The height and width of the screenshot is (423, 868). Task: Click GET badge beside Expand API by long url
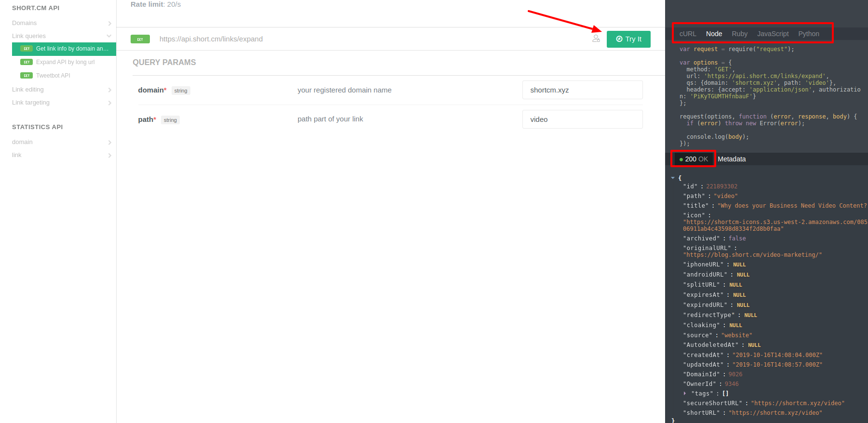(x=27, y=62)
